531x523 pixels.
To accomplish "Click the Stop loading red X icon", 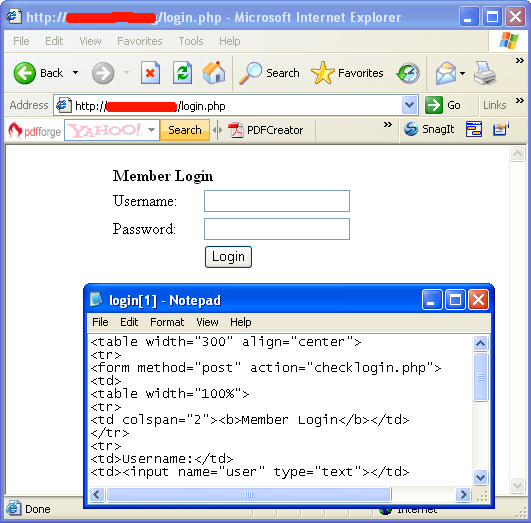I will tap(150, 72).
